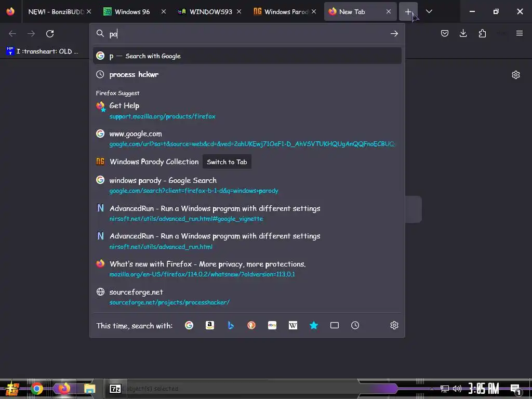Search history with the clock icon
532x399 pixels.
355,325
